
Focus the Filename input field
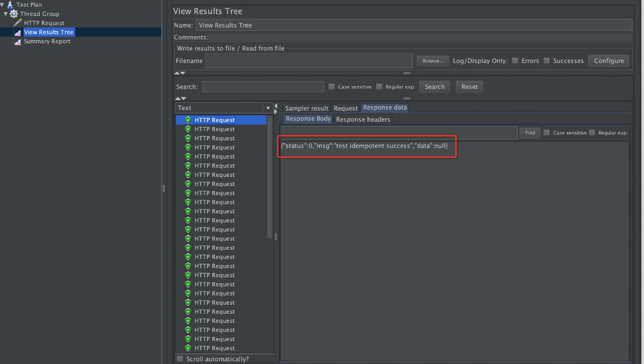coord(309,61)
